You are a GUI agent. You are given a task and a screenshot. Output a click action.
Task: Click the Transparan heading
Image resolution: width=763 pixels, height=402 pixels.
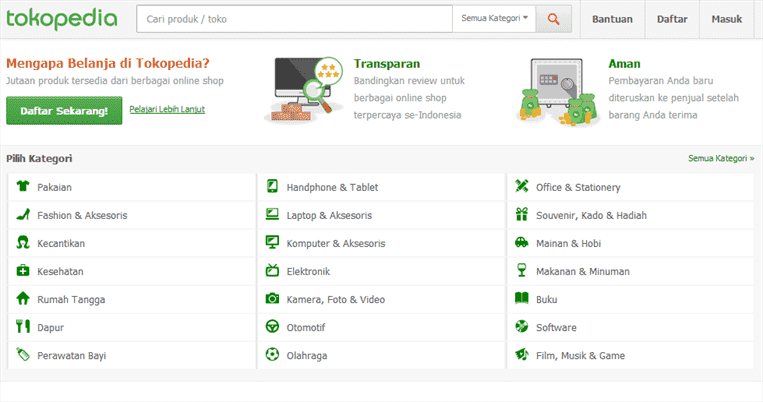[x=387, y=64]
